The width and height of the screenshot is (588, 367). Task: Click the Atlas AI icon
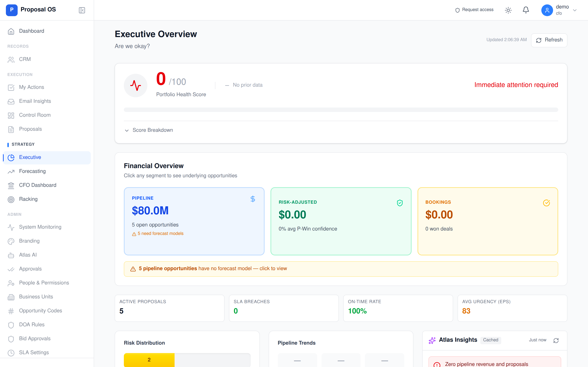(11, 255)
